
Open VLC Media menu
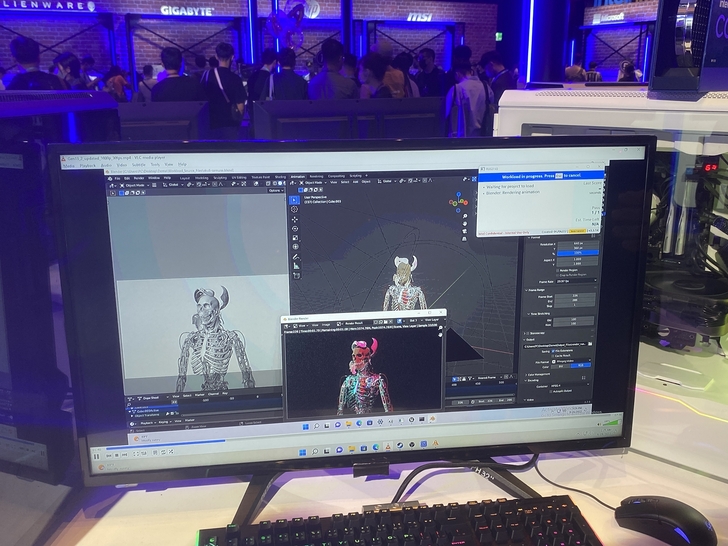tap(68, 166)
